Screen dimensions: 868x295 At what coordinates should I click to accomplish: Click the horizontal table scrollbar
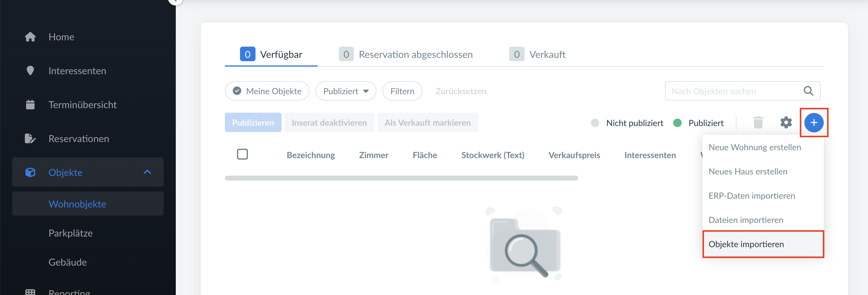coord(401,178)
